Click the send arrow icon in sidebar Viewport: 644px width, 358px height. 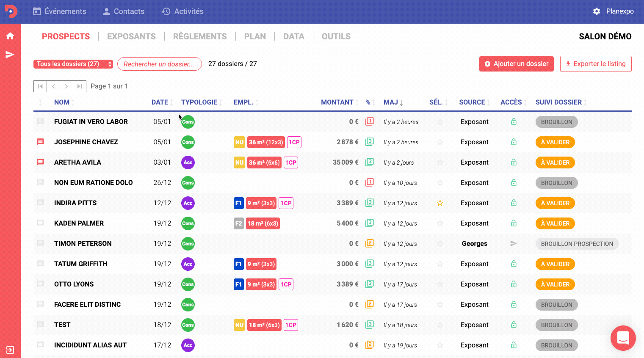point(10,55)
